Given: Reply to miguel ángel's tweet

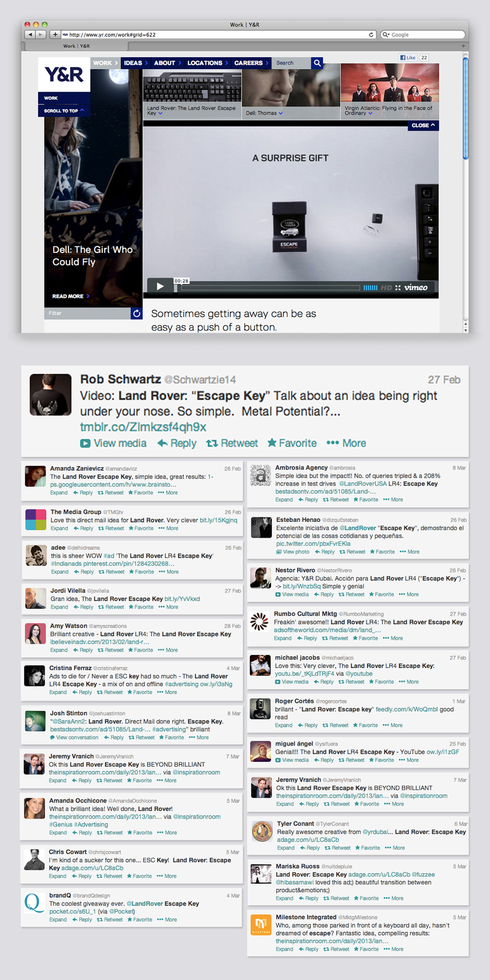Looking at the screenshot, I should (323, 760).
